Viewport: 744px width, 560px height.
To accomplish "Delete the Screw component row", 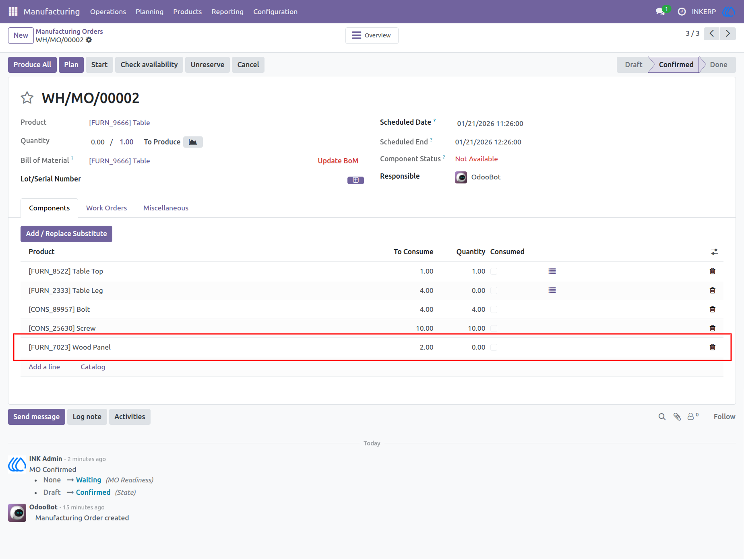I will point(712,328).
